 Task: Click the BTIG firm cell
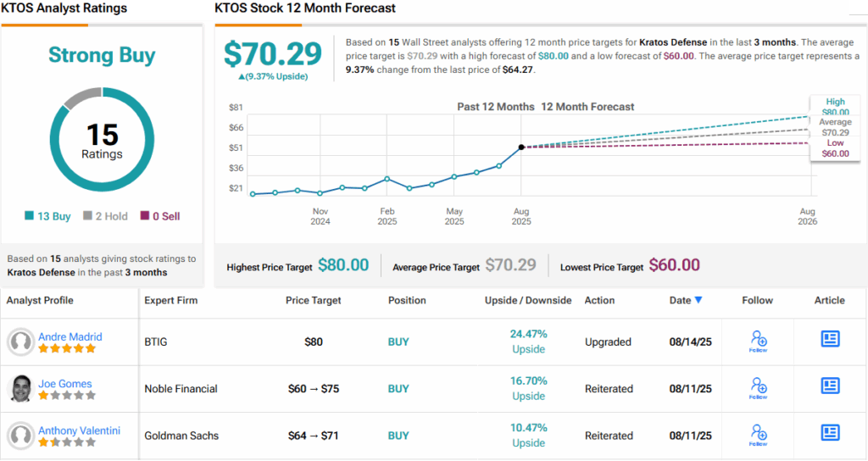click(x=156, y=342)
